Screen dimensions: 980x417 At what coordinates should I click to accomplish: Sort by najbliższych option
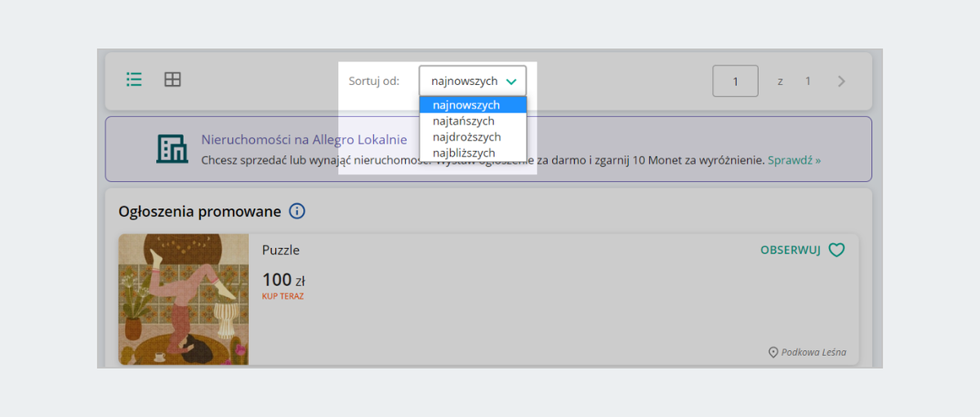464,153
